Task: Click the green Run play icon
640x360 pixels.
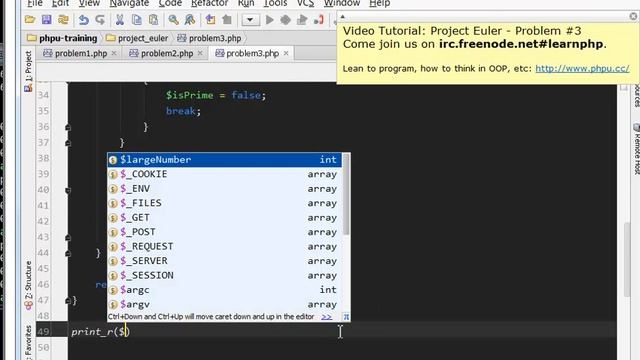Action: point(269,20)
